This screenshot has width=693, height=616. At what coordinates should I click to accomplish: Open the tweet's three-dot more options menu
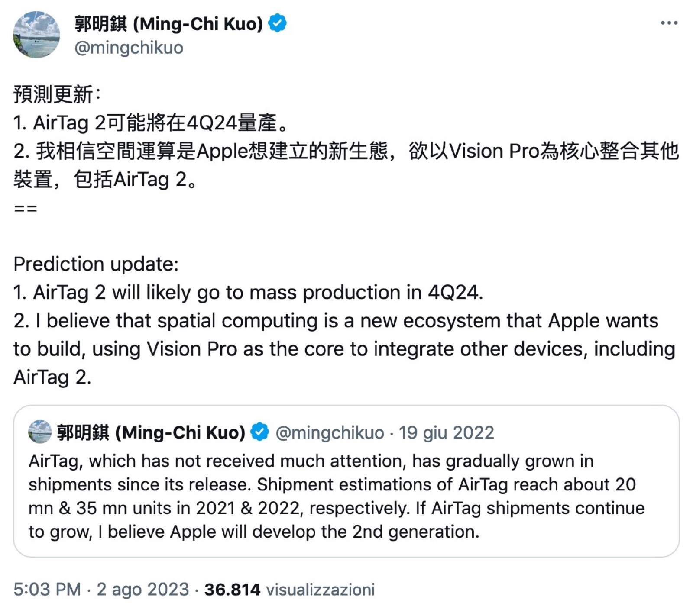click(669, 23)
